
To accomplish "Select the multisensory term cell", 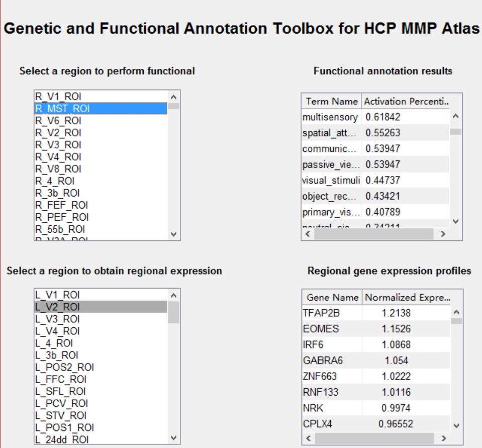I will 331,117.
